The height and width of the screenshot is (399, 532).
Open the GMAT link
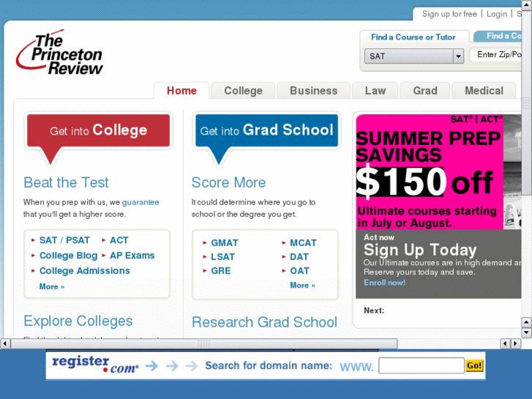coord(224,243)
